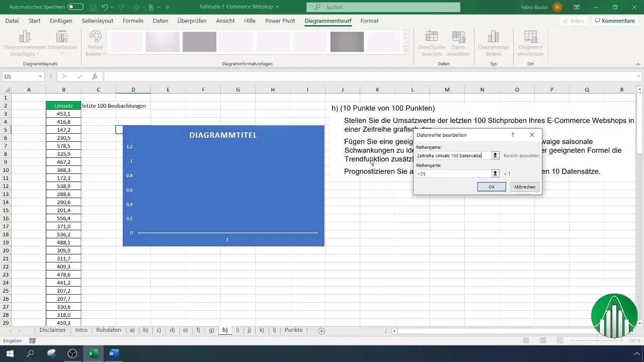Select the first chart style thumbnail

[x=126, y=42]
